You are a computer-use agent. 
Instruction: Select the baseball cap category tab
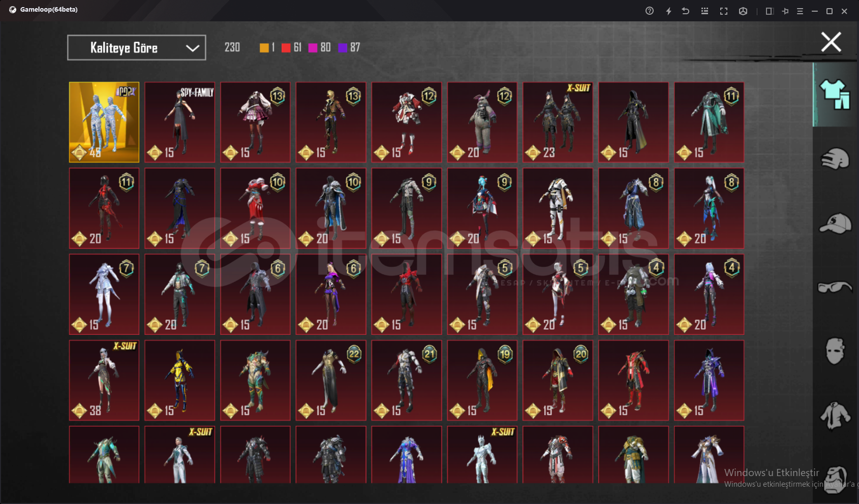[835, 224]
